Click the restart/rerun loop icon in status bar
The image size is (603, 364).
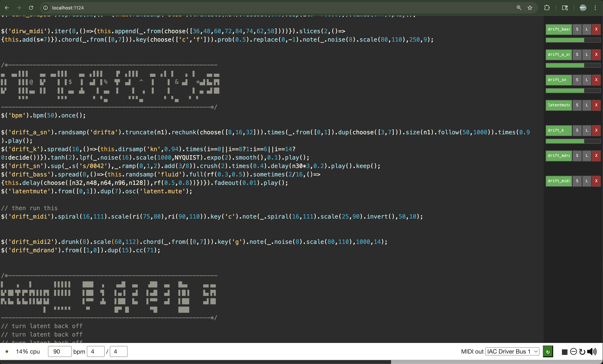(582, 352)
